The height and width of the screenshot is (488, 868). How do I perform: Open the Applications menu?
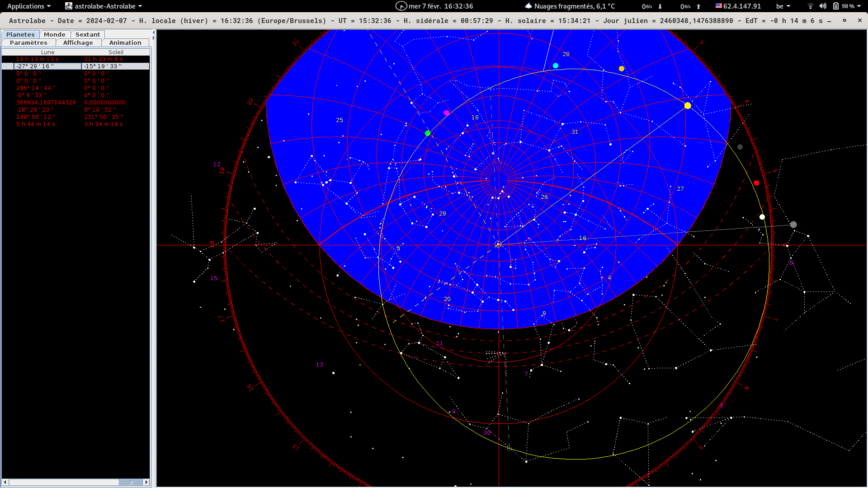point(29,6)
